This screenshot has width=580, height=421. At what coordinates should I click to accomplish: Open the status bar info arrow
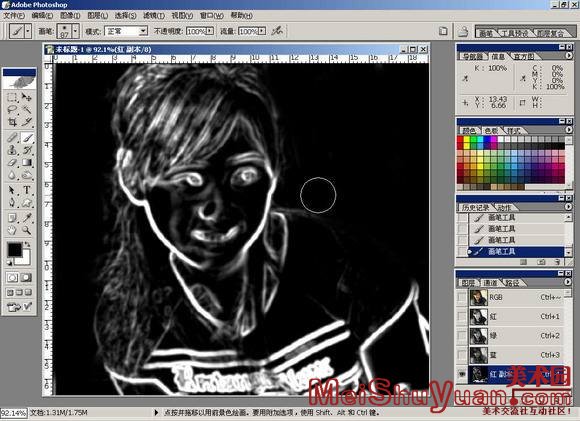click(x=156, y=412)
